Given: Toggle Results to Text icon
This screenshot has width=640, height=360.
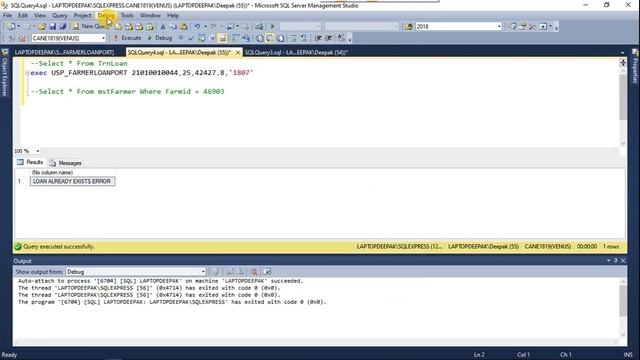Looking at the screenshot, I should click(x=260, y=38).
